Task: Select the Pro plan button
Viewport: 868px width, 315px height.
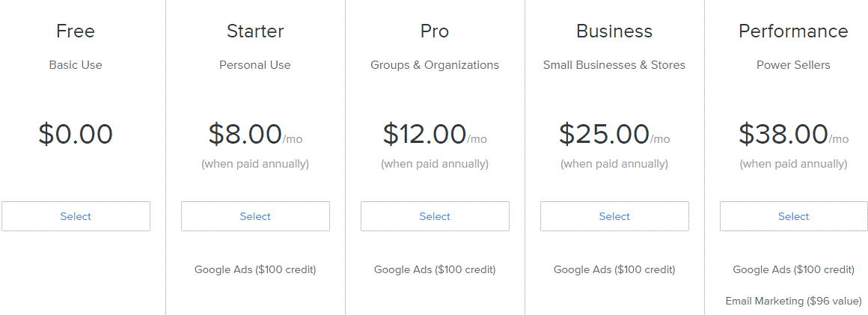Action: [x=435, y=216]
